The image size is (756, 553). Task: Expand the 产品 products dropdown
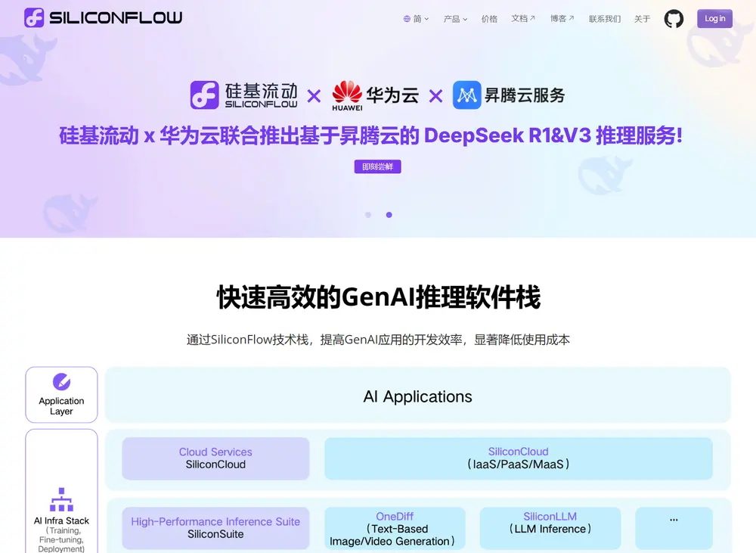point(455,19)
